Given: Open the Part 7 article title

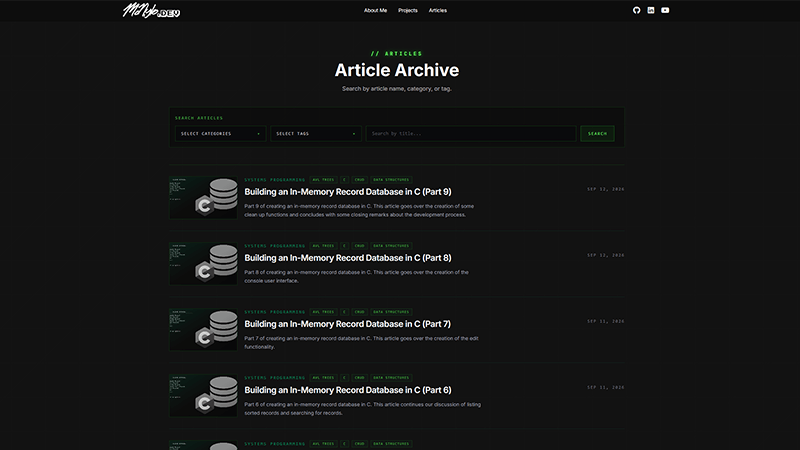Looking at the screenshot, I should click(x=347, y=324).
